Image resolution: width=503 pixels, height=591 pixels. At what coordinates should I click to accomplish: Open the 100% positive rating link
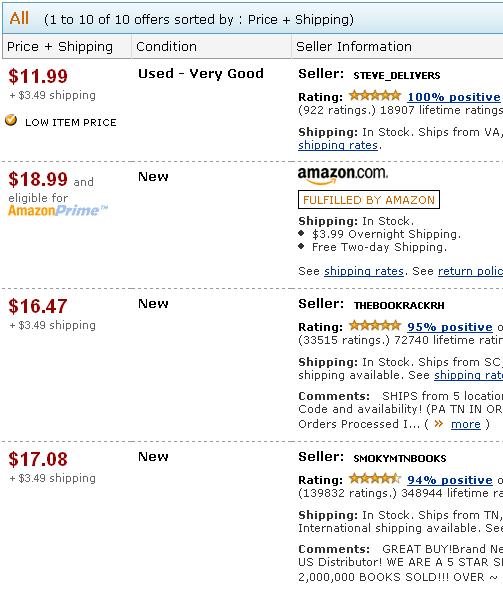pyautogui.click(x=454, y=97)
